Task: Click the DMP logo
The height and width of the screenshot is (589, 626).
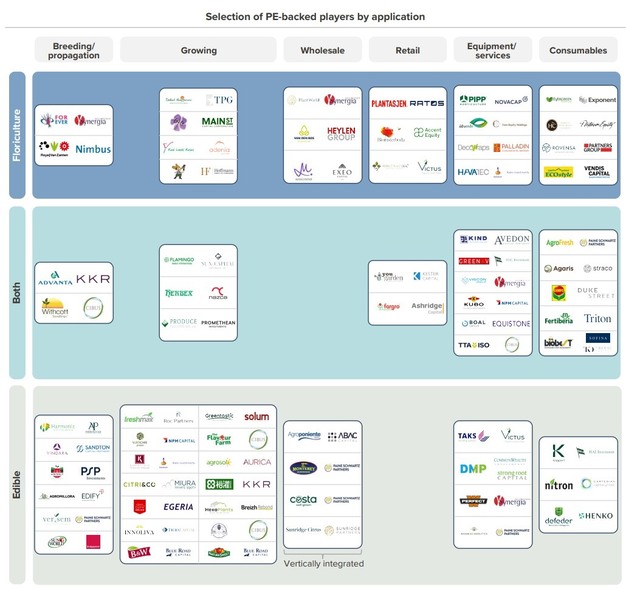Action: [473, 468]
